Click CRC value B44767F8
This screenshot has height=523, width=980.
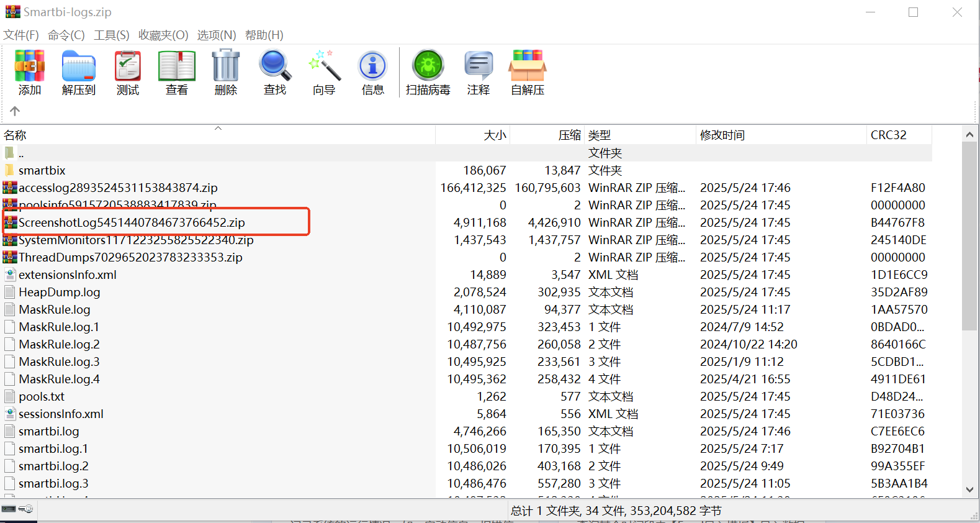897,222
